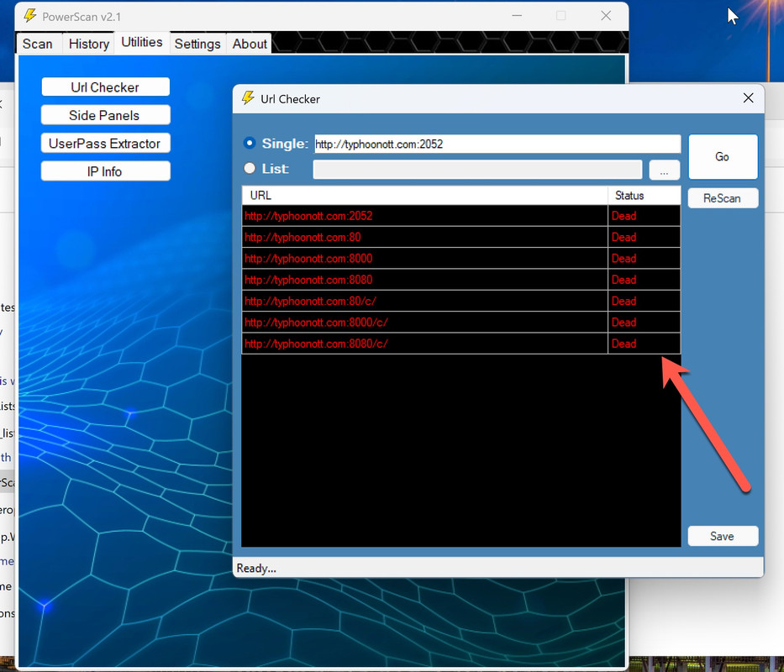Viewport: 784px width, 672px height.
Task: Click the Go button
Action: [x=723, y=156]
